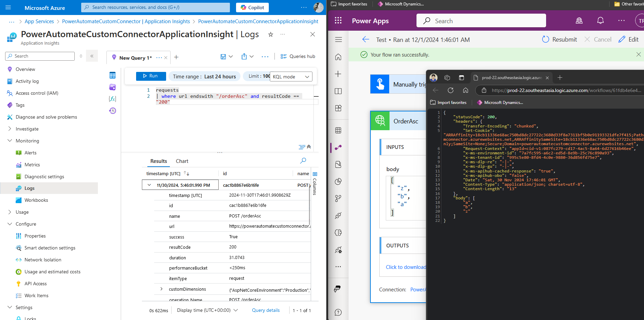Image resolution: width=644 pixels, height=320 pixels.
Task: Open the Help question mark icon
Action: pyautogui.click(x=338, y=312)
